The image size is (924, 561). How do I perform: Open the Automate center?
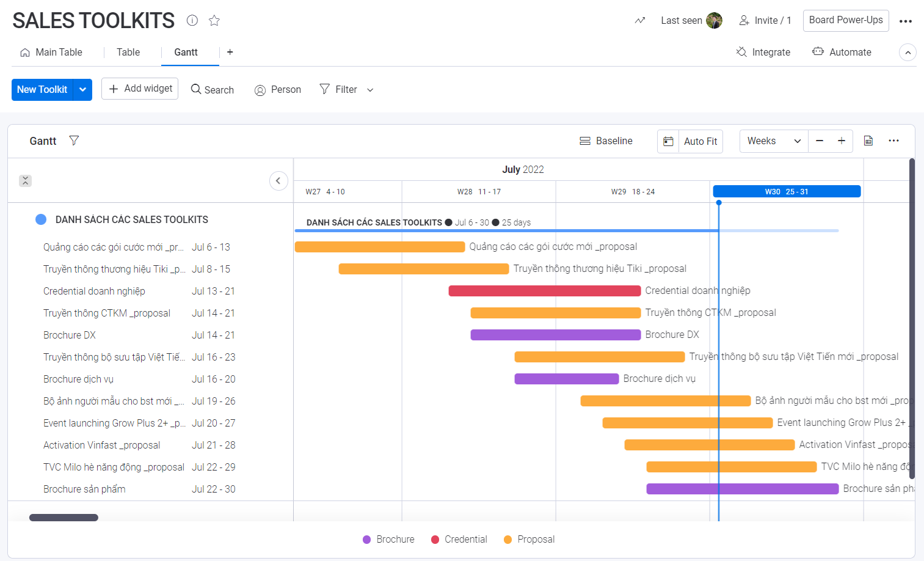pyautogui.click(x=842, y=52)
